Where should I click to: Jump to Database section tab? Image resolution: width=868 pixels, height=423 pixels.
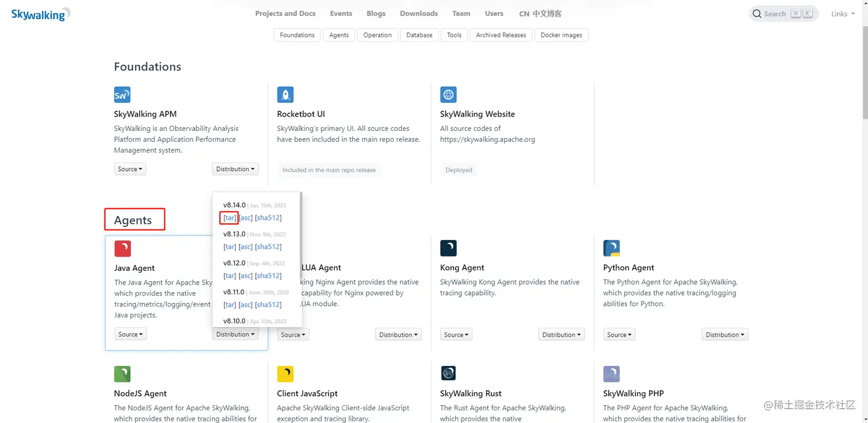(x=420, y=35)
